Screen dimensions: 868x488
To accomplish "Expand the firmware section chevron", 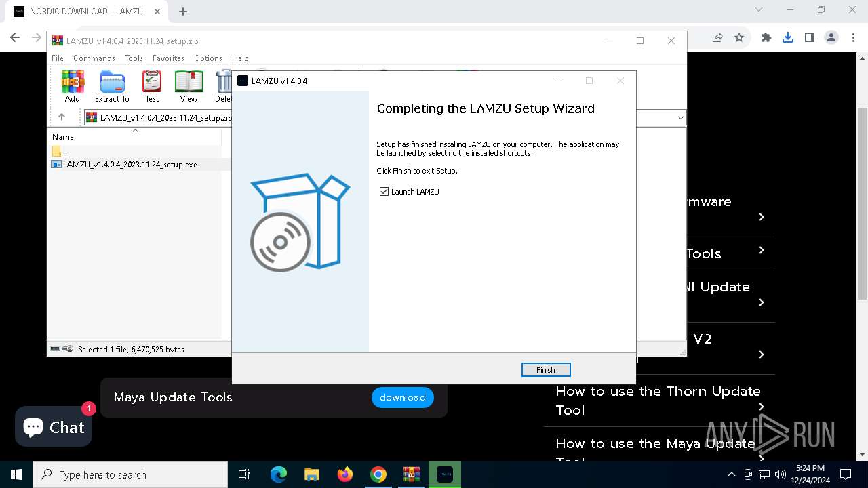I will point(762,217).
